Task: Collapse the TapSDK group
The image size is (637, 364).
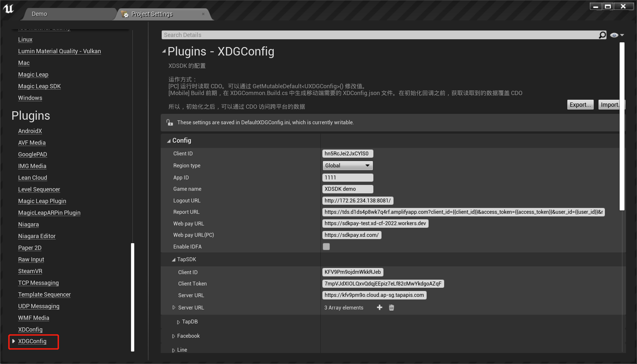Action: coord(174,260)
